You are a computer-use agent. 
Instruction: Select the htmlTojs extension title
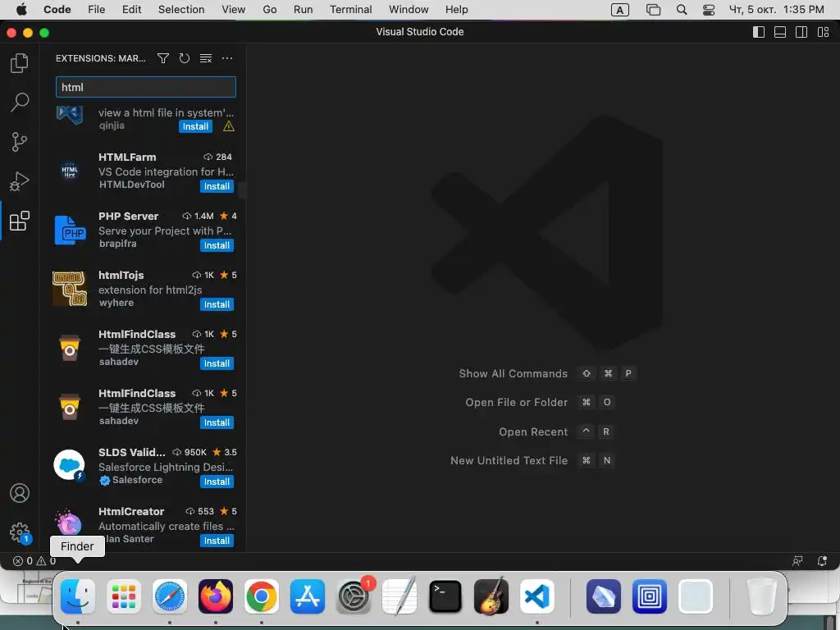tap(121, 275)
